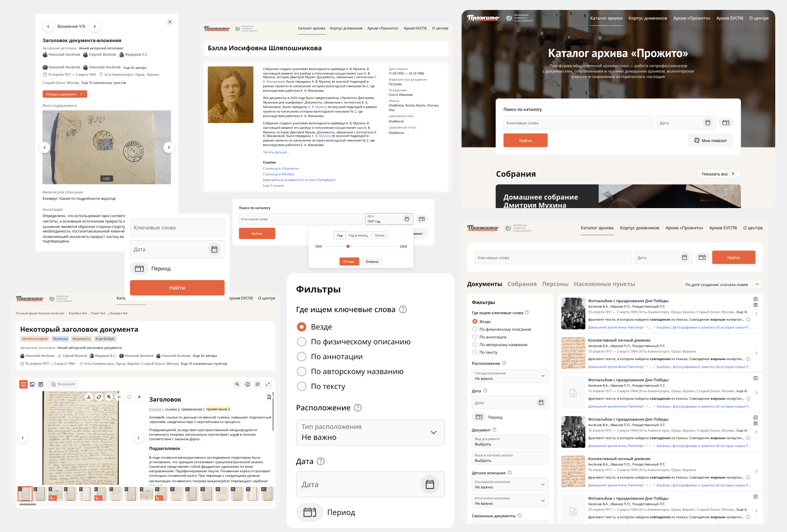
Task: Open Корпус дневников in the navigation menu
Action: [x=648, y=18]
